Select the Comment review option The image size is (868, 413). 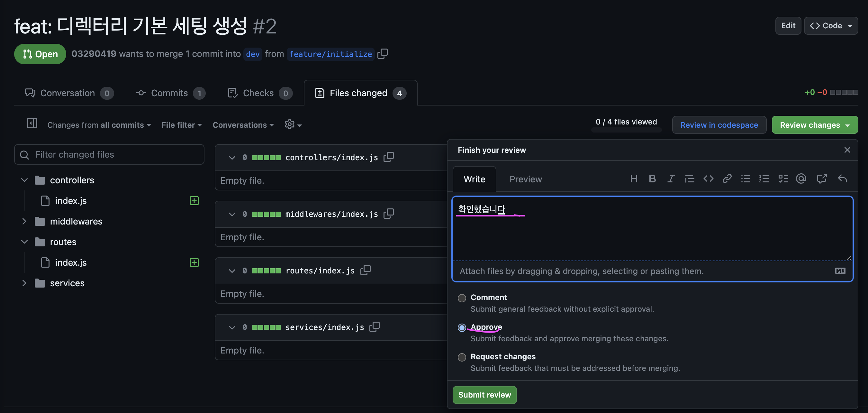tap(462, 298)
